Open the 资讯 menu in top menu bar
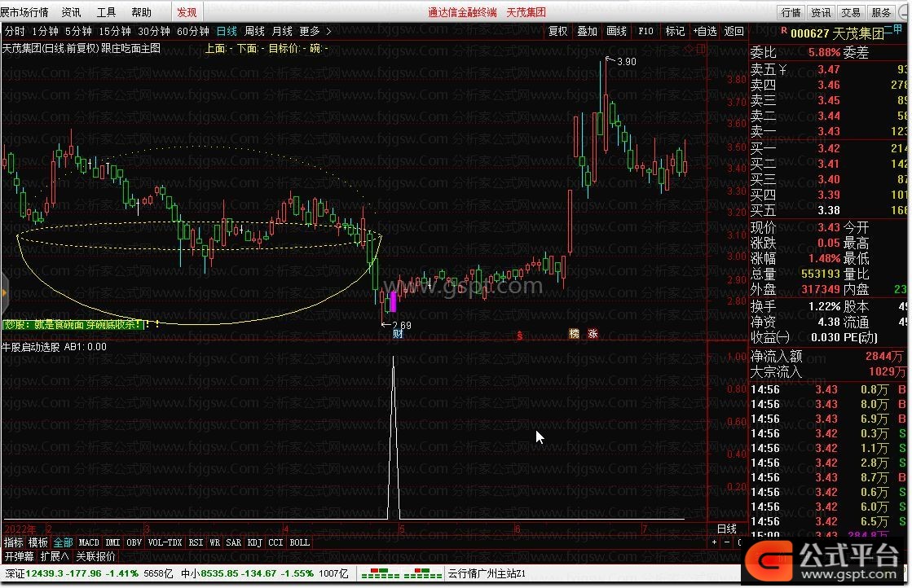The width and height of the screenshot is (912, 588). coord(71,12)
